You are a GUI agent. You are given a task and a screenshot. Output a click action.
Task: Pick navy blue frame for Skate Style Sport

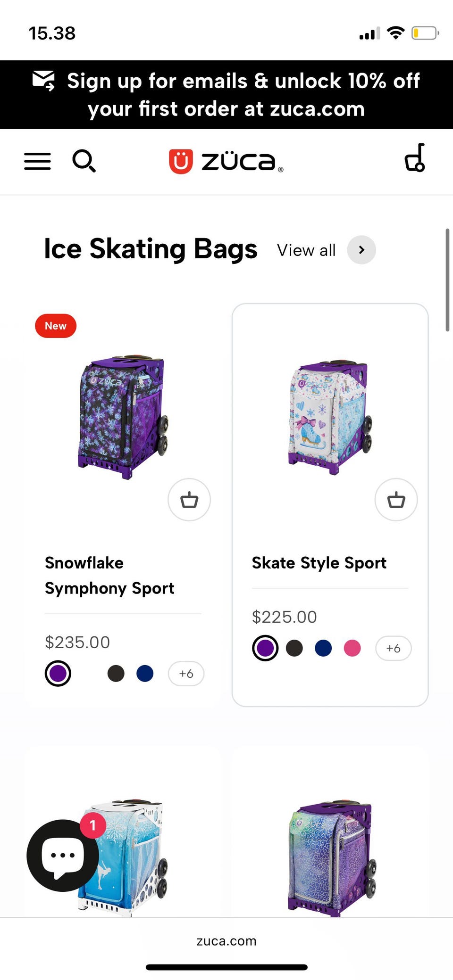323,648
